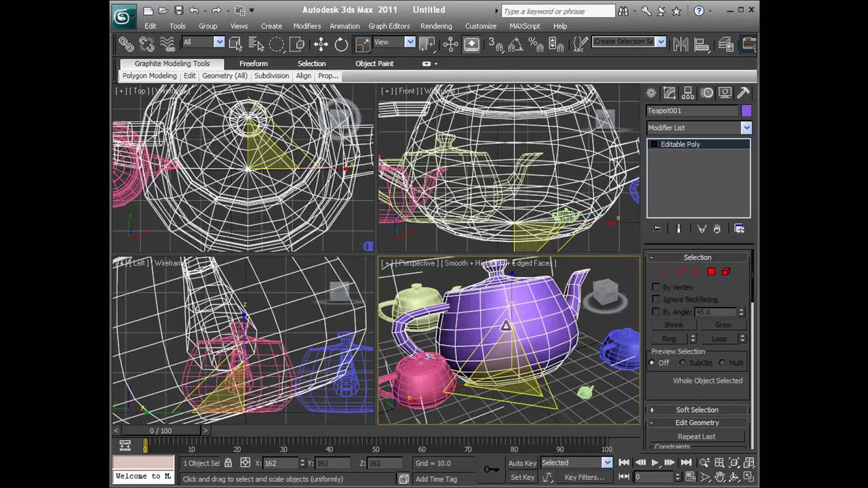The width and height of the screenshot is (868, 488).
Task: Click the Pan View hand icon
Action: click(x=720, y=476)
